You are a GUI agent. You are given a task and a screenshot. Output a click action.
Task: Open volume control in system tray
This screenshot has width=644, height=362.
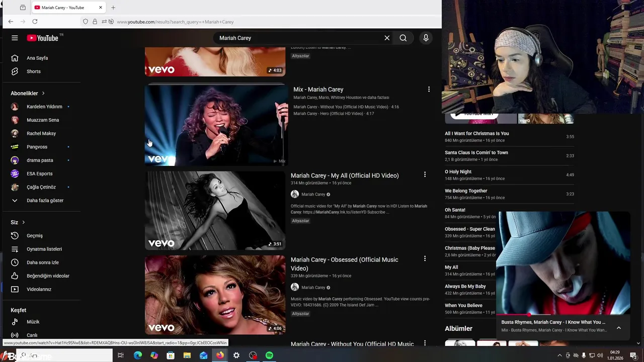point(600,355)
